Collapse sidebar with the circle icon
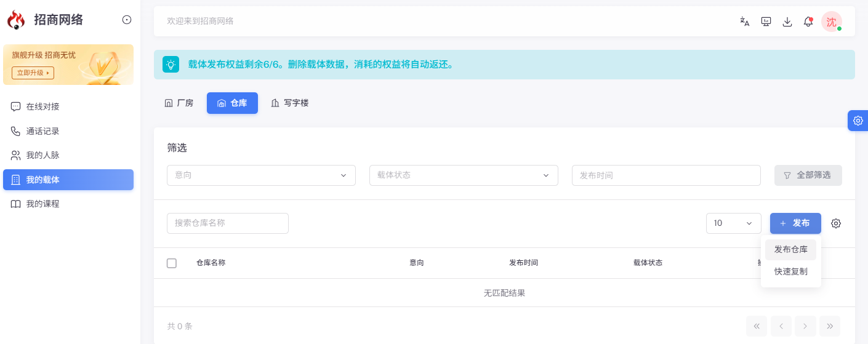868x344 pixels. pos(127,20)
